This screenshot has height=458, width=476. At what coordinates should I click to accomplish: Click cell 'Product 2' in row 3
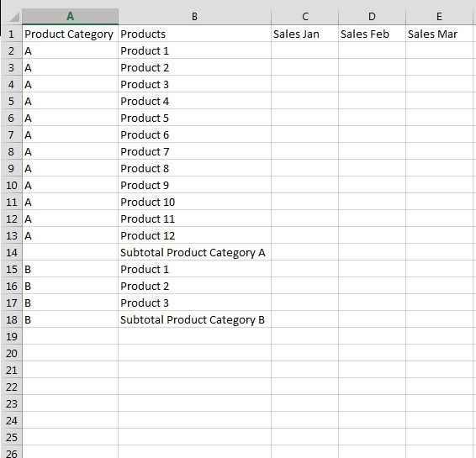[x=194, y=67]
